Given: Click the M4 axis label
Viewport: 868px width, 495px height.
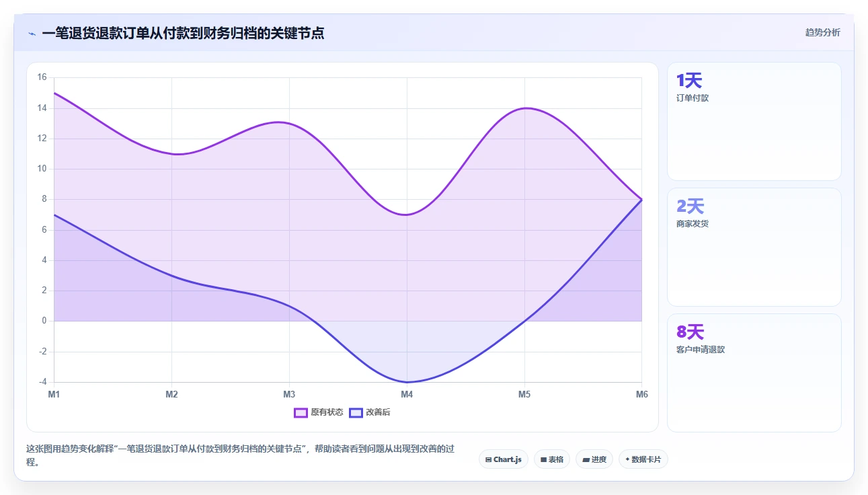Looking at the screenshot, I should click(x=407, y=394).
